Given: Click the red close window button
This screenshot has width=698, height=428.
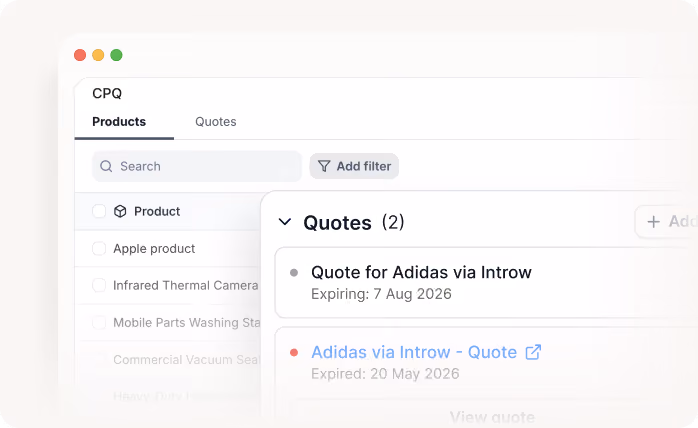Looking at the screenshot, I should click(x=80, y=55).
